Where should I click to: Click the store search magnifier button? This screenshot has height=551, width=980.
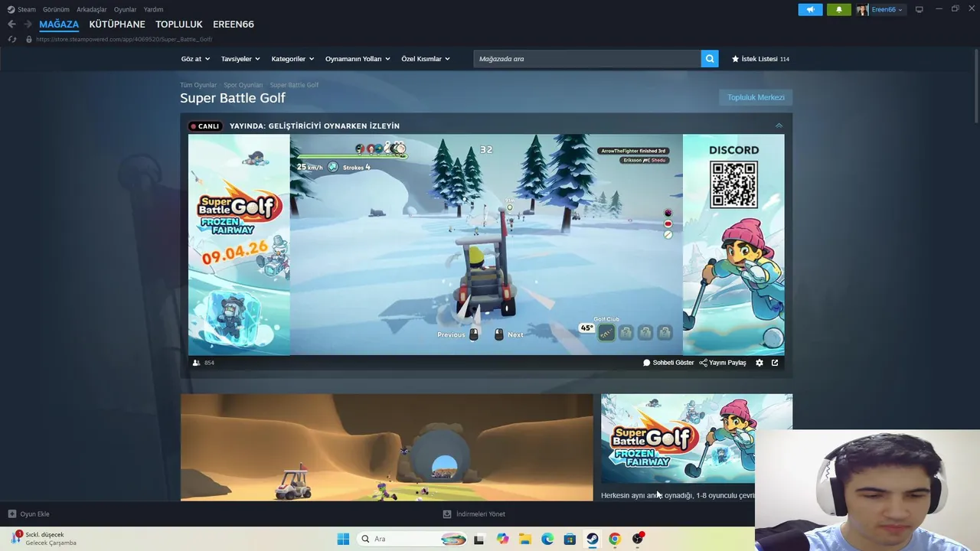coord(710,59)
